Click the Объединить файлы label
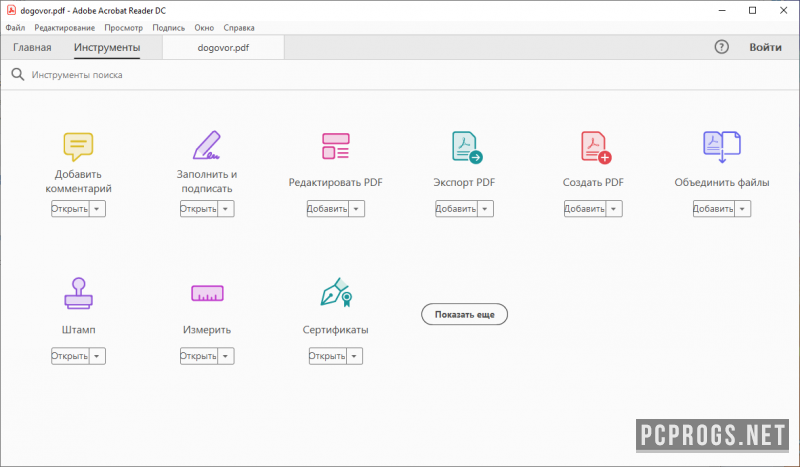This screenshot has height=467, width=800. tap(722, 182)
